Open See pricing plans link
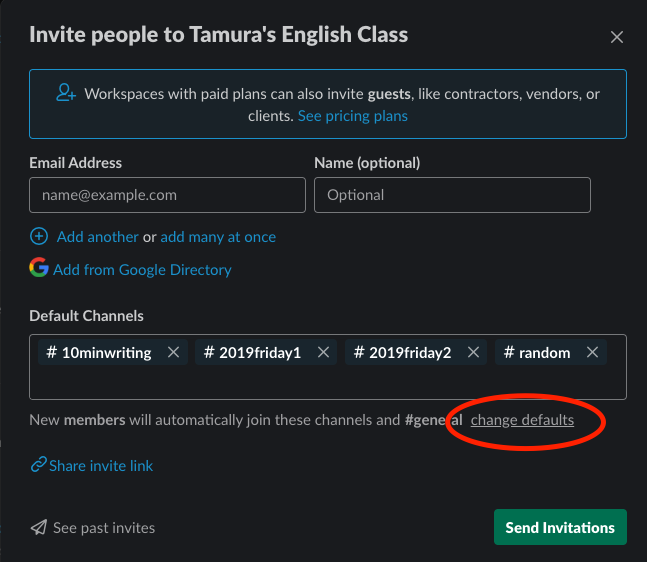Viewport: 647px width, 562px height. tap(353, 116)
